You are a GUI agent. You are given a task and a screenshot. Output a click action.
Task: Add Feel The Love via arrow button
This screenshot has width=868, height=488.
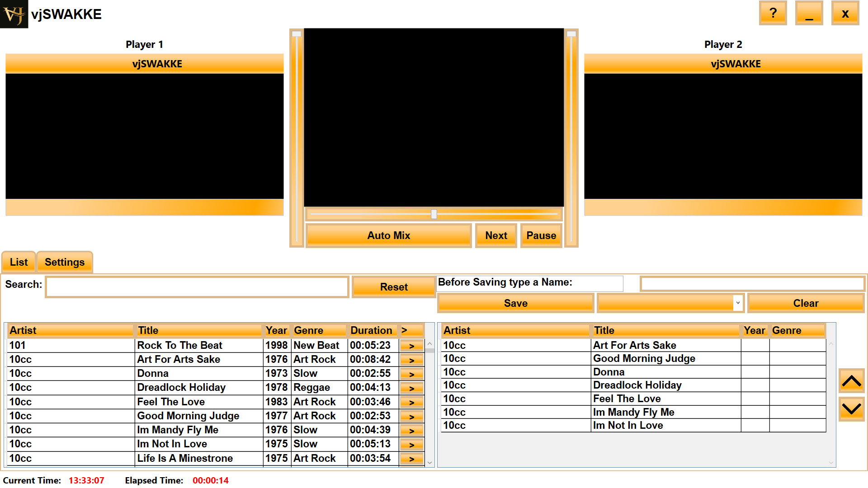tap(411, 402)
